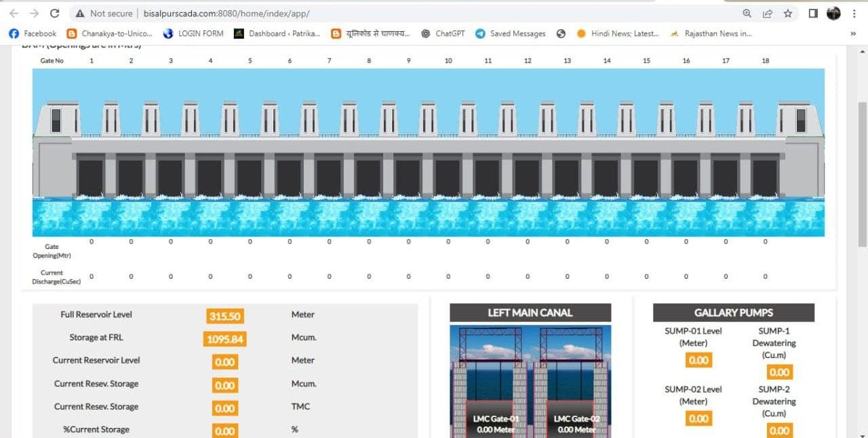The width and height of the screenshot is (868, 438).
Task: Click dam gate number 1 graphic
Action: [x=90, y=178]
